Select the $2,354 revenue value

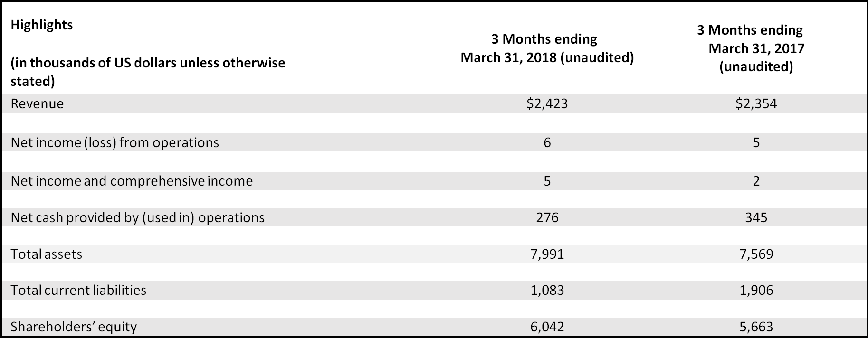[756, 104]
